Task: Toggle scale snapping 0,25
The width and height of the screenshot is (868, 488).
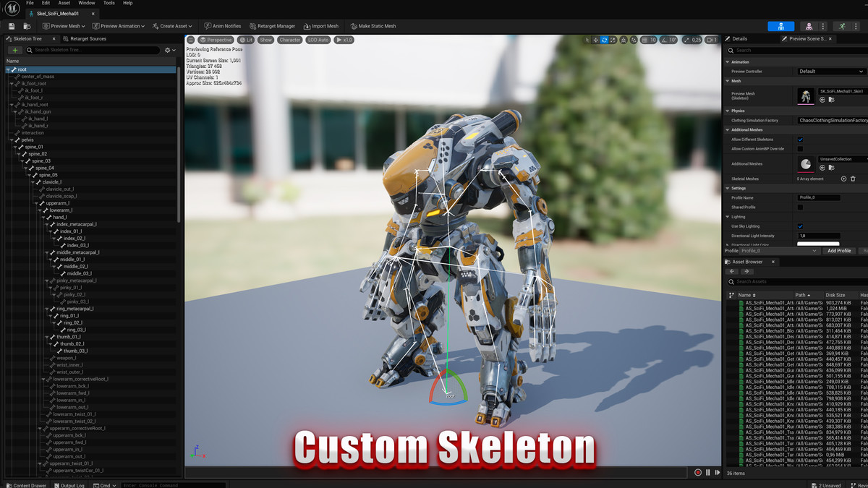Action: (692, 40)
